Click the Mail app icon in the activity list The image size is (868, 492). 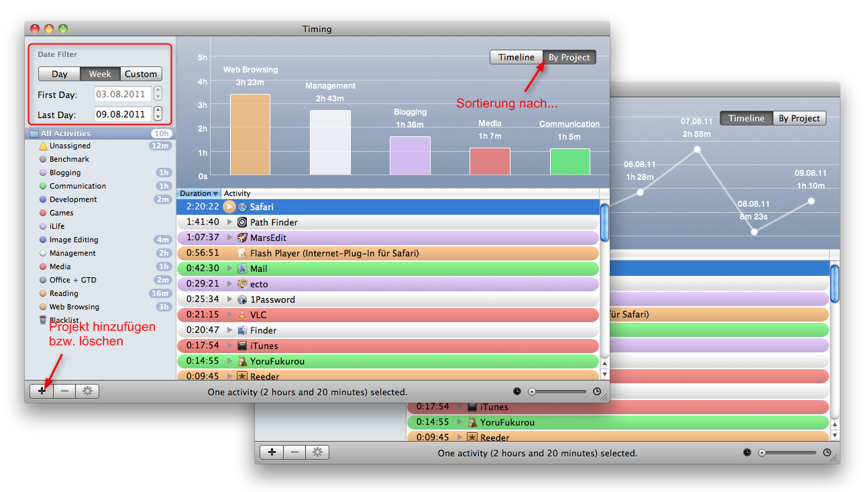click(242, 268)
